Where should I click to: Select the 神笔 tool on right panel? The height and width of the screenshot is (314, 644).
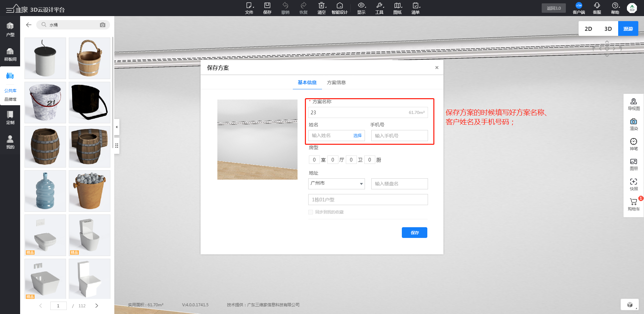(x=634, y=144)
